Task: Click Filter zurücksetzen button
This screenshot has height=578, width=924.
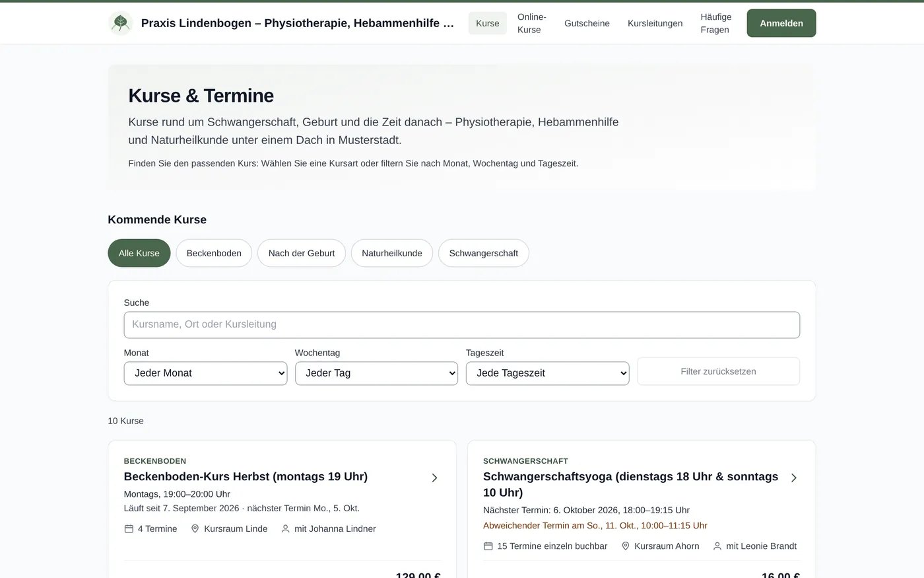Action: [718, 371]
